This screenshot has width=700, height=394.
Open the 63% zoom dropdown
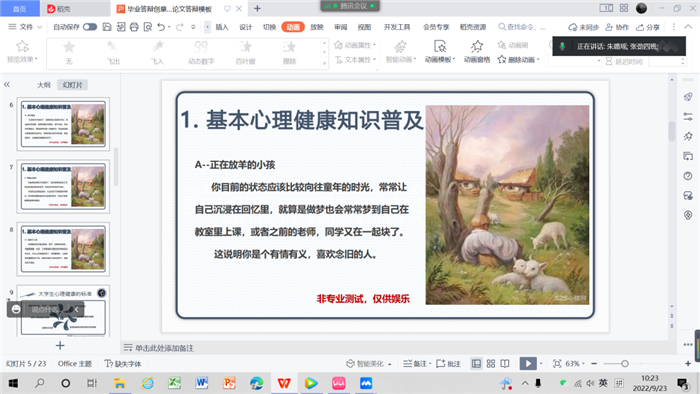pos(575,364)
